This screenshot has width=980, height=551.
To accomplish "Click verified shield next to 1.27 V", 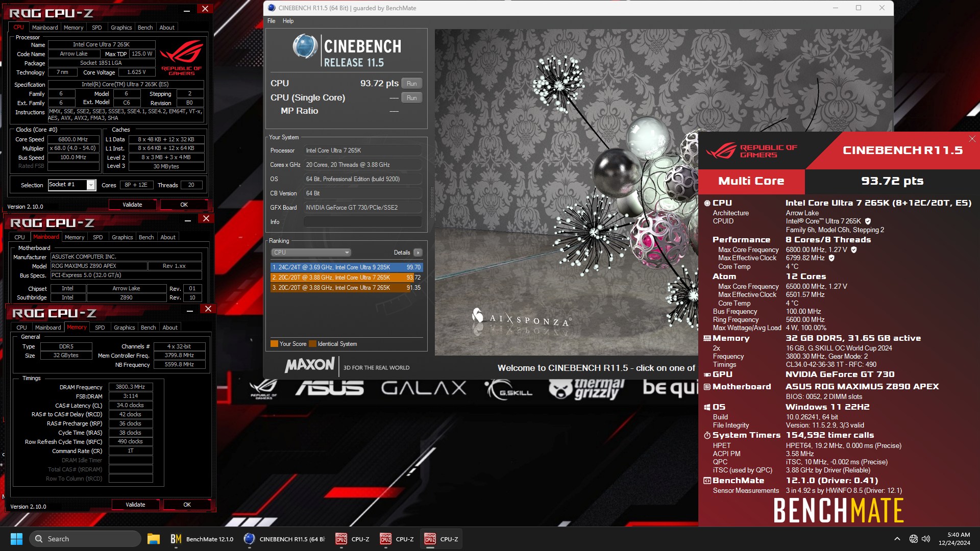I will point(854,249).
